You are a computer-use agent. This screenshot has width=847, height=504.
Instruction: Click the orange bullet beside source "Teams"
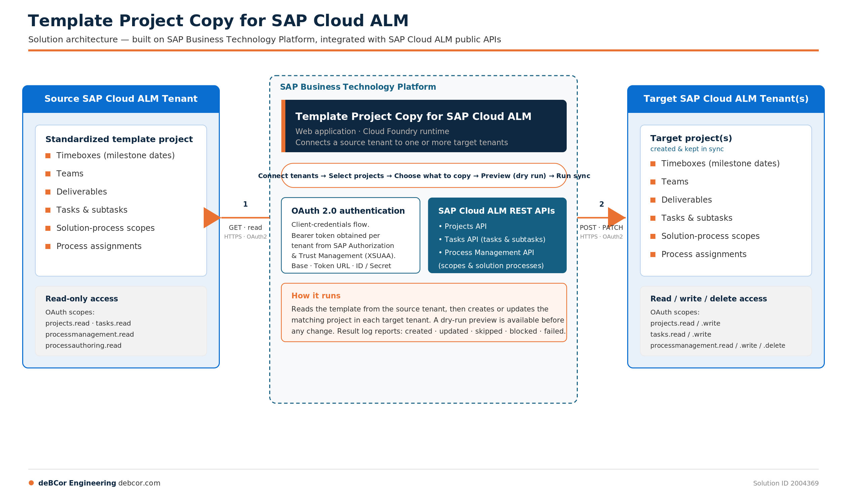pos(48,174)
